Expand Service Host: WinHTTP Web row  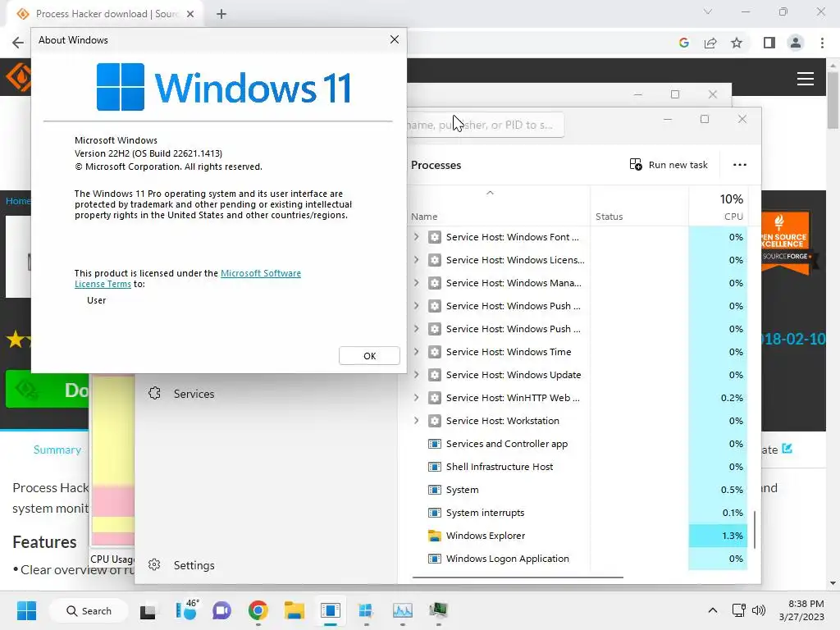(416, 398)
